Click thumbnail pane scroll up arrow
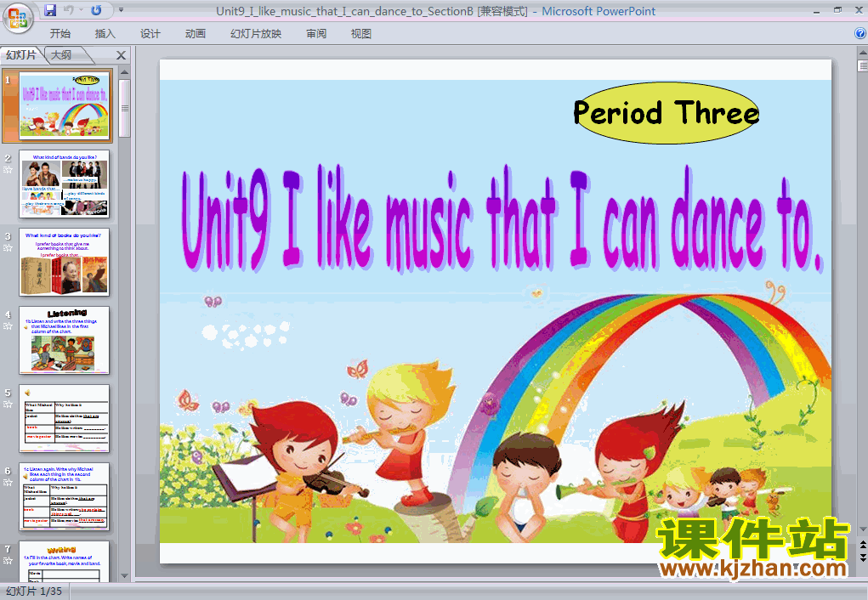868x600 pixels. 125,72
